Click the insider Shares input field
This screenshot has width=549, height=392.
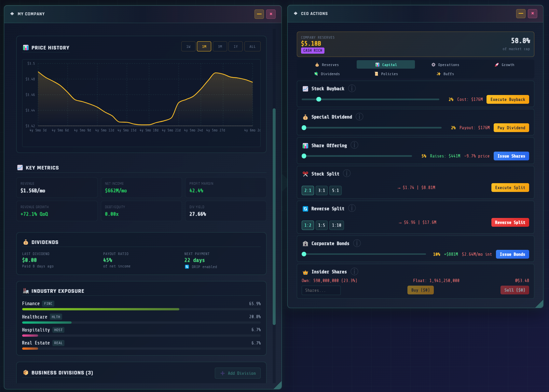[x=321, y=290]
